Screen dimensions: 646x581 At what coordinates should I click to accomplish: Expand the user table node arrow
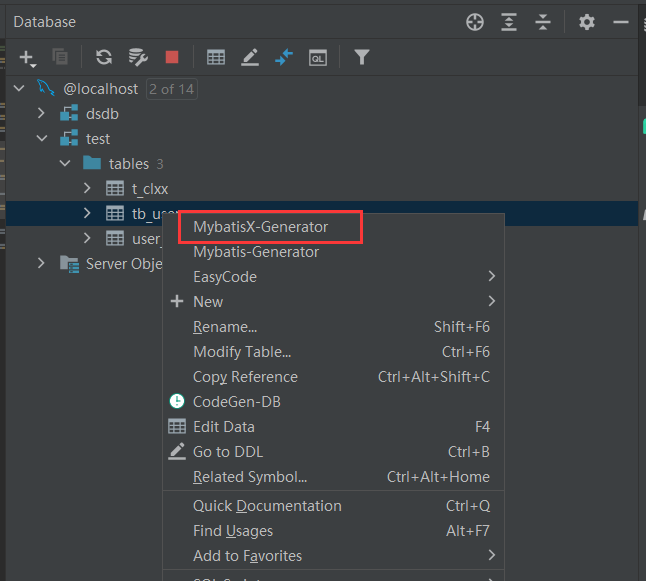click(87, 238)
